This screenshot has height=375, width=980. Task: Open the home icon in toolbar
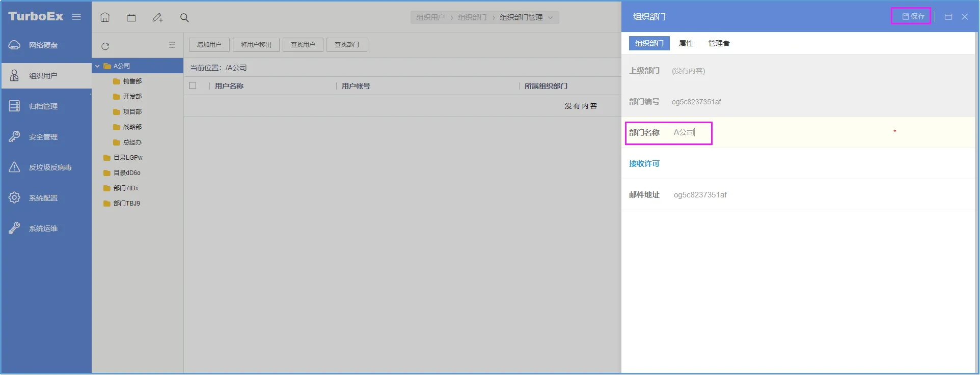click(x=105, y=17)
